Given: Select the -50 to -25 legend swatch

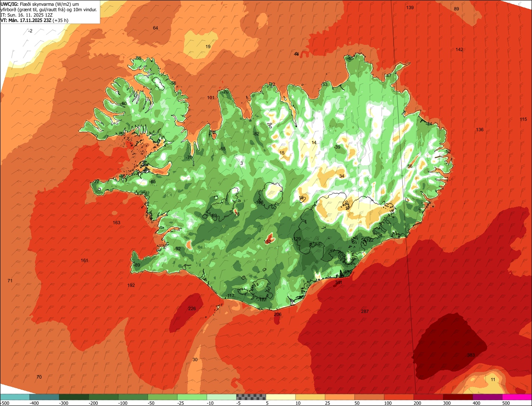Looking at the screenshot, I should click(163, 396).
